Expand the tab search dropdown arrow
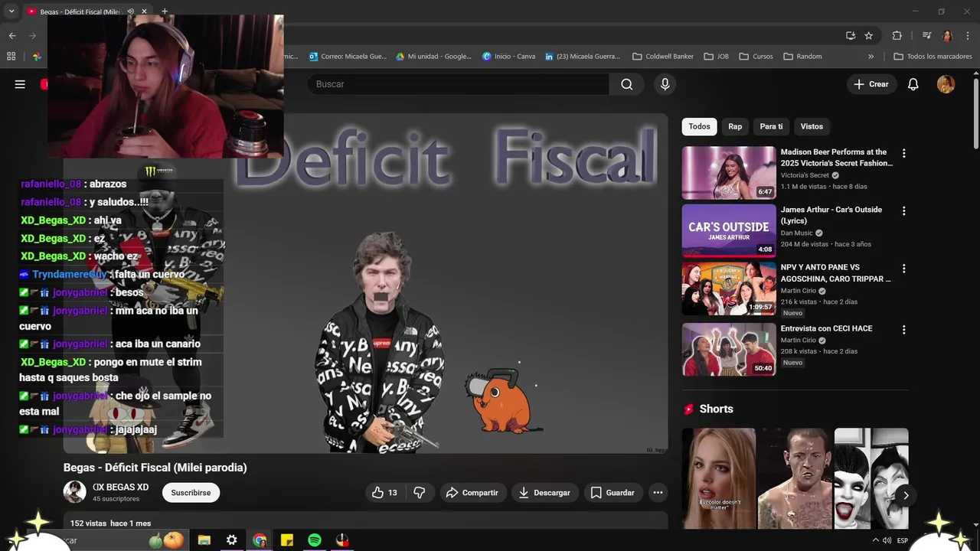The image size is (980, 551). [11, 11]
